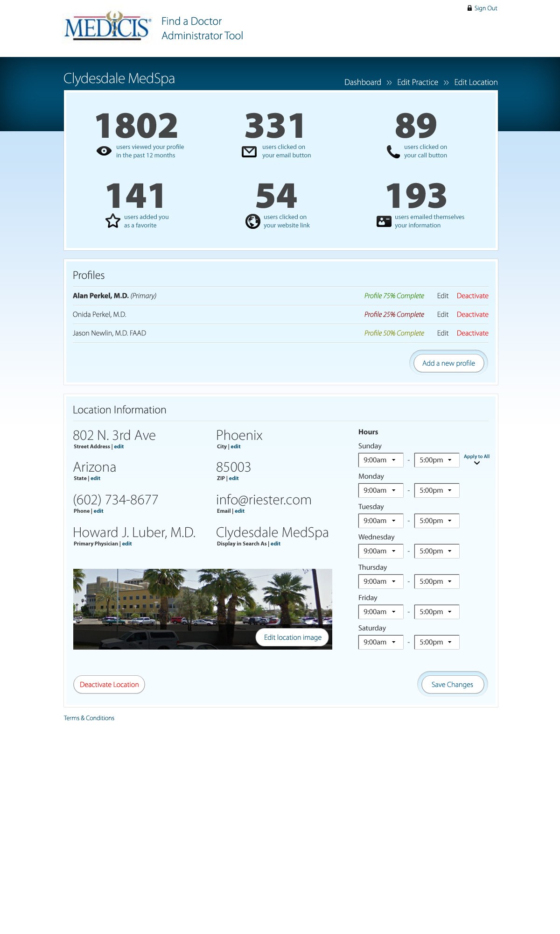Screen dimensions: 560x934
Task: Click the envelope icon beside email clicks
Action: point(249,151)
